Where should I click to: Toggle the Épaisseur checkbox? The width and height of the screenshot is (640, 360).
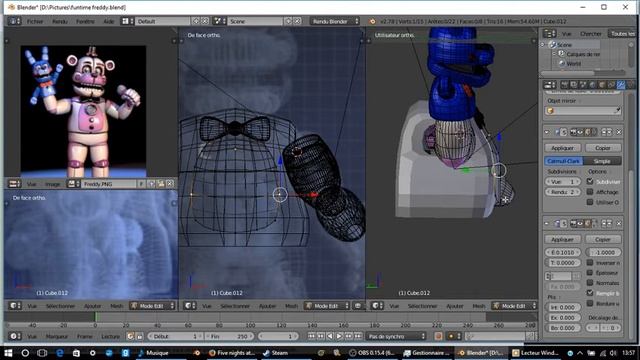(590, 272)
